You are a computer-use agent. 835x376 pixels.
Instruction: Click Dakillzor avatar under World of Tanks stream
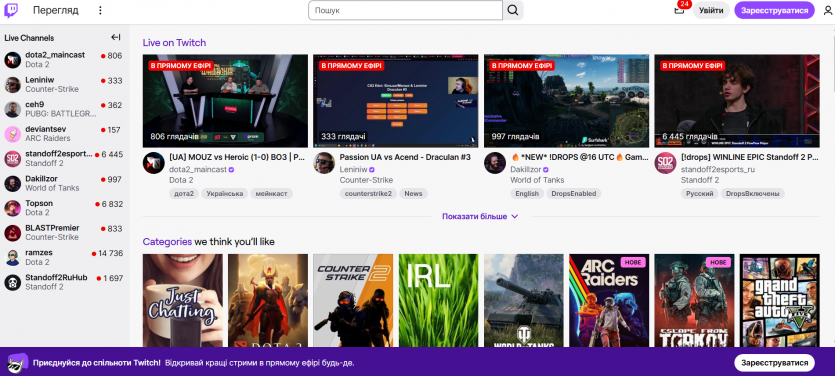(x=494, y=162)
